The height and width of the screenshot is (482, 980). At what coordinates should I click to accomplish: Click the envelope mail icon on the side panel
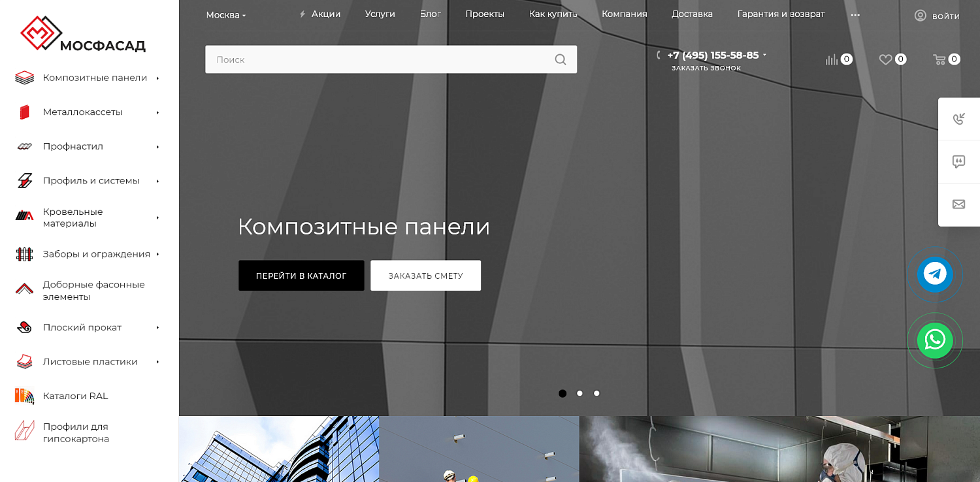pos(958,204)
